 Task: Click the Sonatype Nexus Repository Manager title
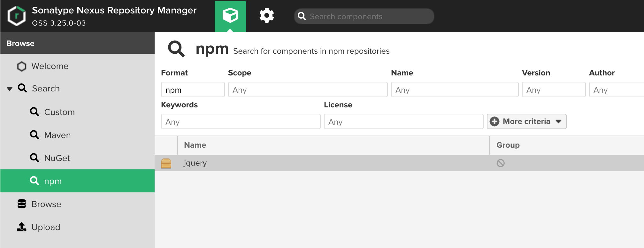tap(114, 11)
